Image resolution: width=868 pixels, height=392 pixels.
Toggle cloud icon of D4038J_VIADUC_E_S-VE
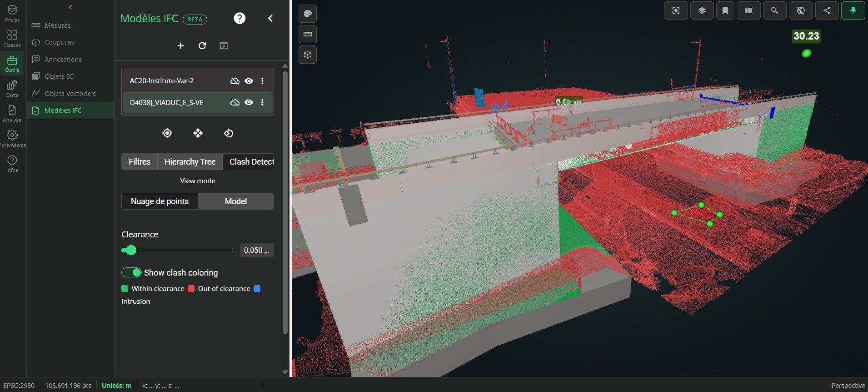pos(234,102)
